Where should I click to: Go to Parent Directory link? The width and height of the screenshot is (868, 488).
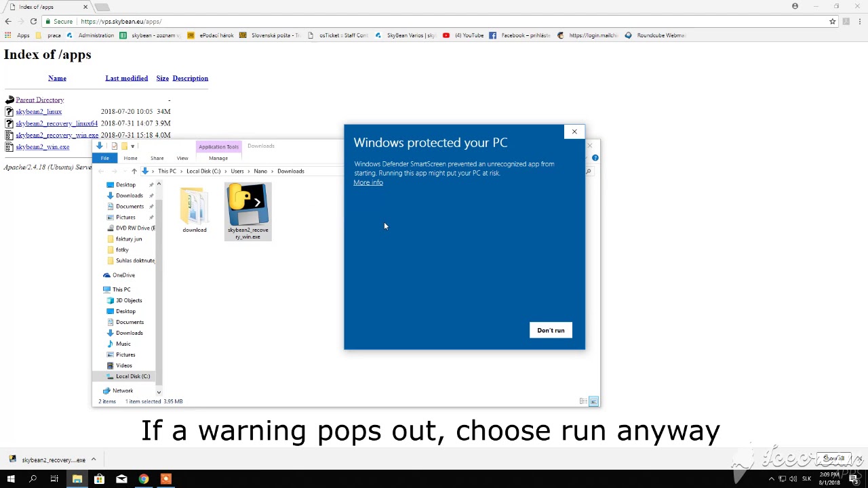click(39, 100)
